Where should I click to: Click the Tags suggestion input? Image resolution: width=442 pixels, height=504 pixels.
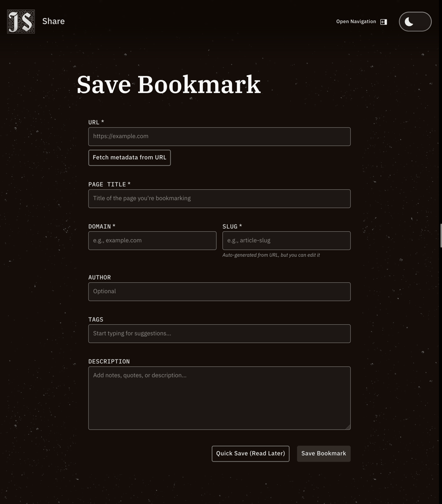pos(219,333)
